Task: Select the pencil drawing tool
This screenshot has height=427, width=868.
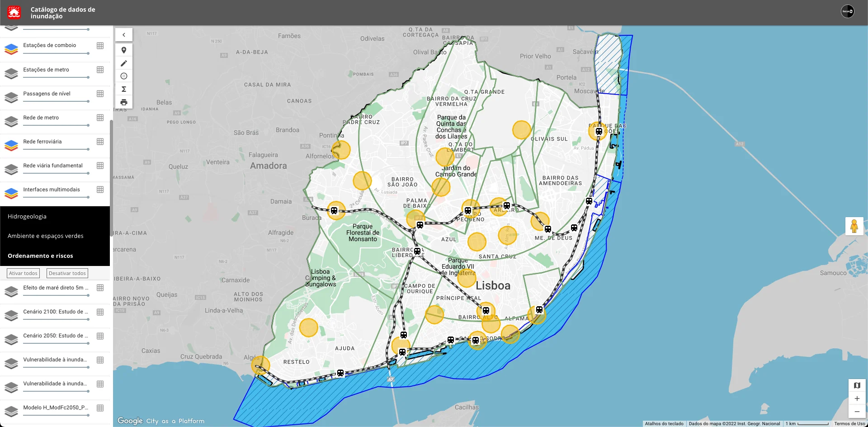Action: [x=124, y=63]
